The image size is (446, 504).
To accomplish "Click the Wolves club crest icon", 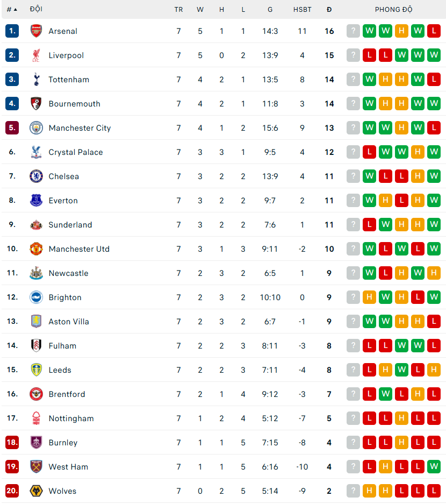I will pyautogui.click(x=36, y=491).
